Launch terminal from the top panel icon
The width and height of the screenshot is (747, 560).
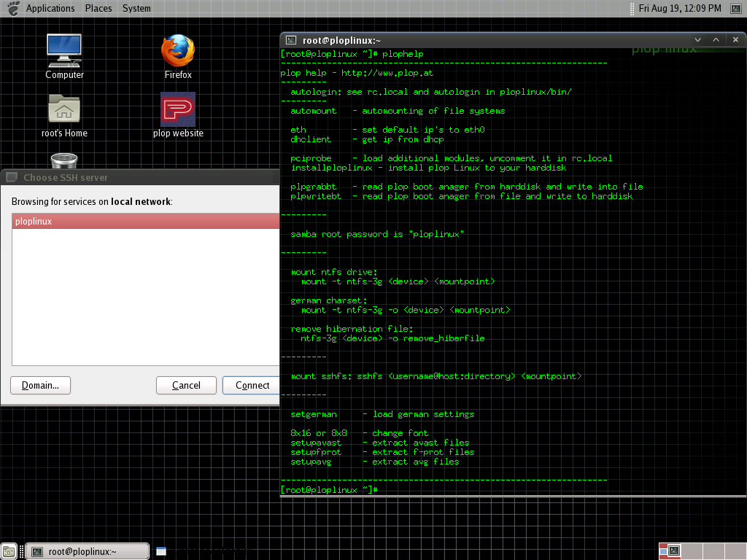coord(736,9)
